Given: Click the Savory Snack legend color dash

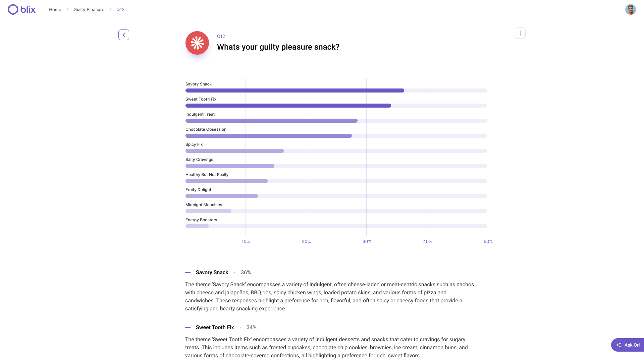Looking at the screenshot, I should (188, 273).
